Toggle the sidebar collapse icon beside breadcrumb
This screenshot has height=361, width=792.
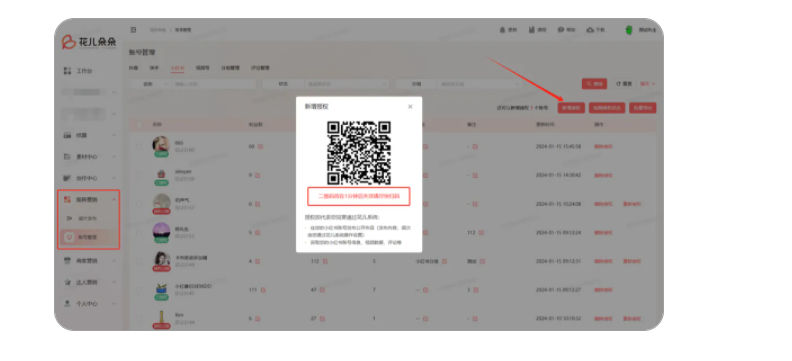coord(133,30)
